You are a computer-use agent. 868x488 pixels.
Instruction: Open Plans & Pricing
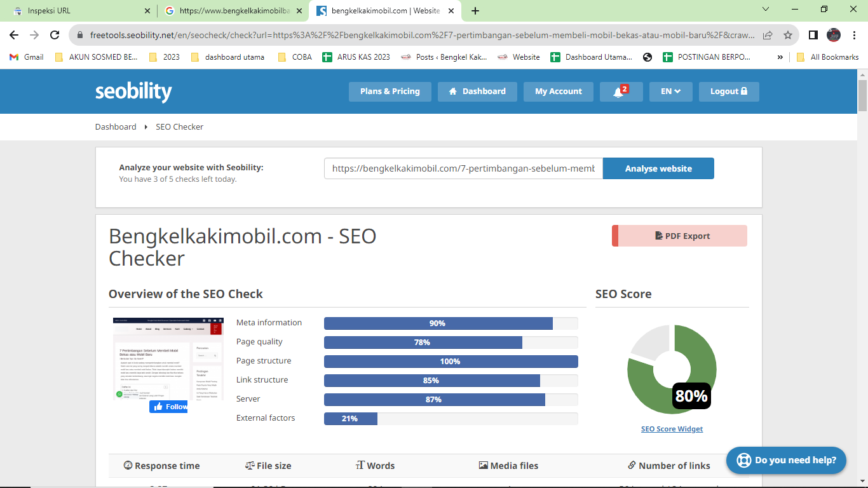pyautogui.click(x=390, y=91)
